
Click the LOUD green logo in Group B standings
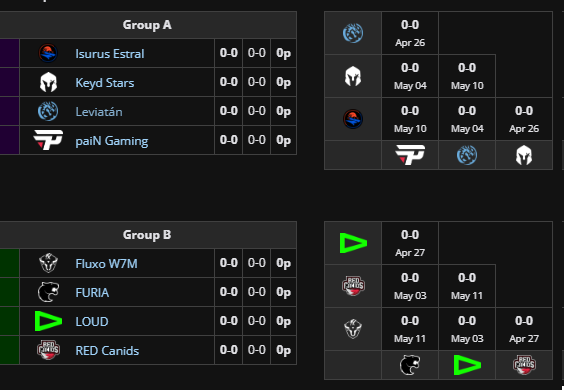(x=48, y=321)
